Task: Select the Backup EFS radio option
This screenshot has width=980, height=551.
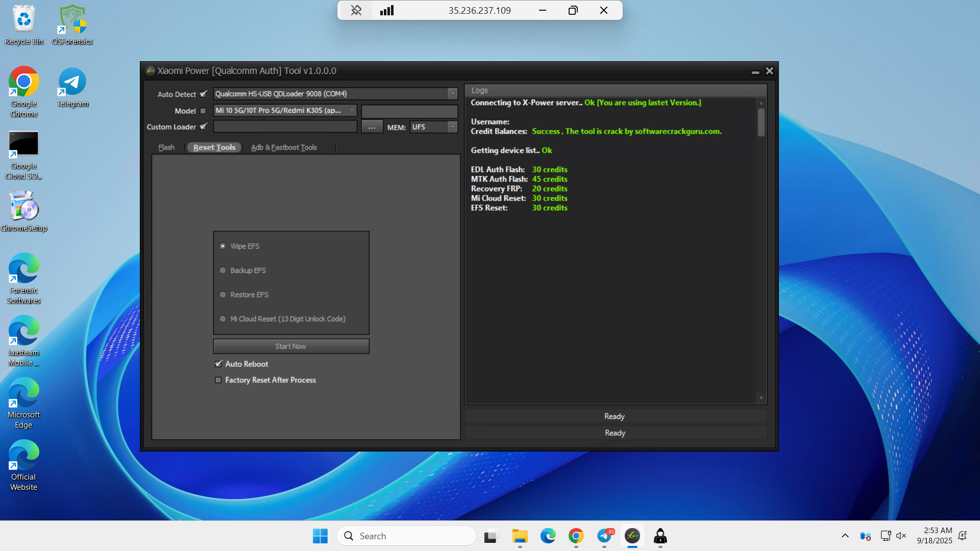Action: click(x=223, y=270)
